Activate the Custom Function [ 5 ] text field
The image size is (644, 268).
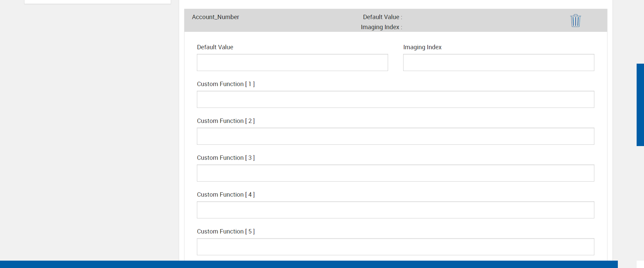pyautogui.click(x=395, y=247)
